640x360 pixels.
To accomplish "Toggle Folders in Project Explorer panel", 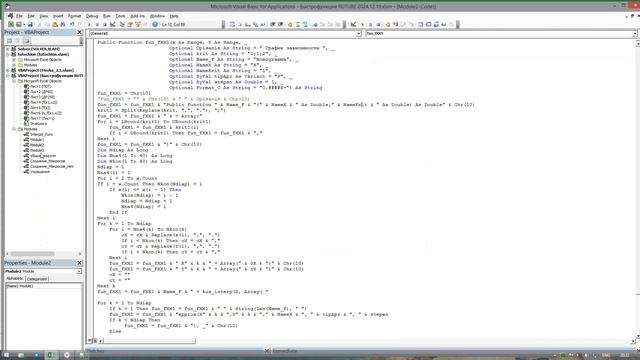I will (x=27, y=41).
